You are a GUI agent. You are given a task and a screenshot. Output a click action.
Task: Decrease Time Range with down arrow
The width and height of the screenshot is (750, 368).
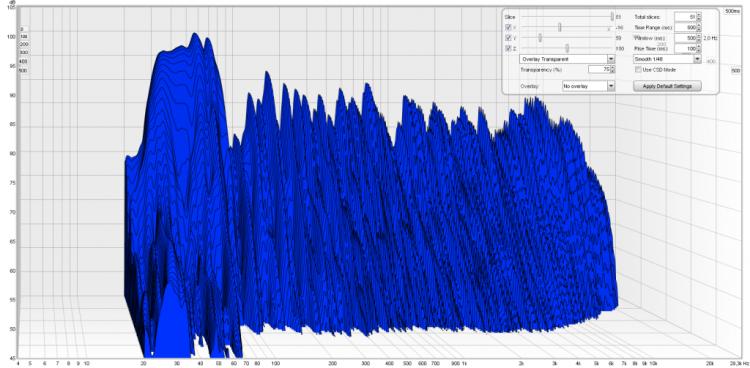(699, 30)
